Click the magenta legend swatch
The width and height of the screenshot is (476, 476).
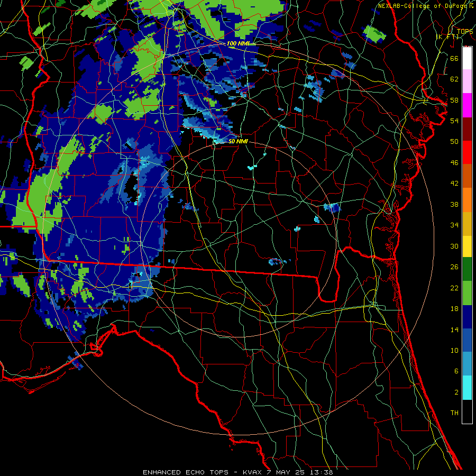(x=467, y=105)
